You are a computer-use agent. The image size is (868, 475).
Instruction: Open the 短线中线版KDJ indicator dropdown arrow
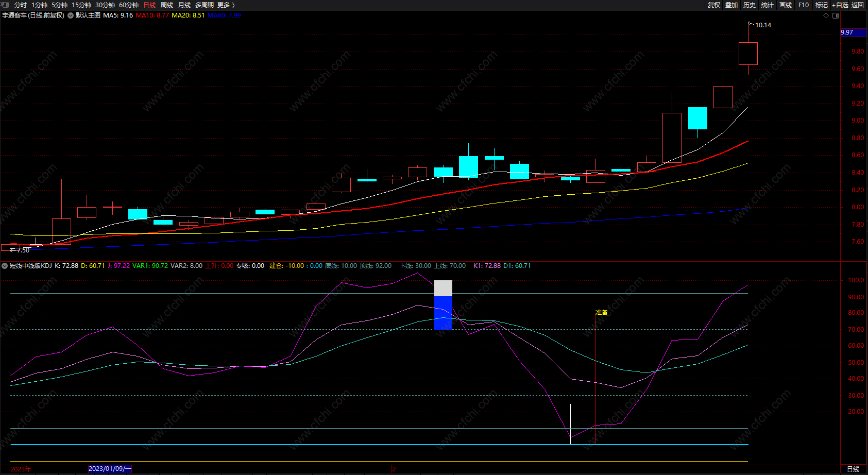[x=5, y=266]
